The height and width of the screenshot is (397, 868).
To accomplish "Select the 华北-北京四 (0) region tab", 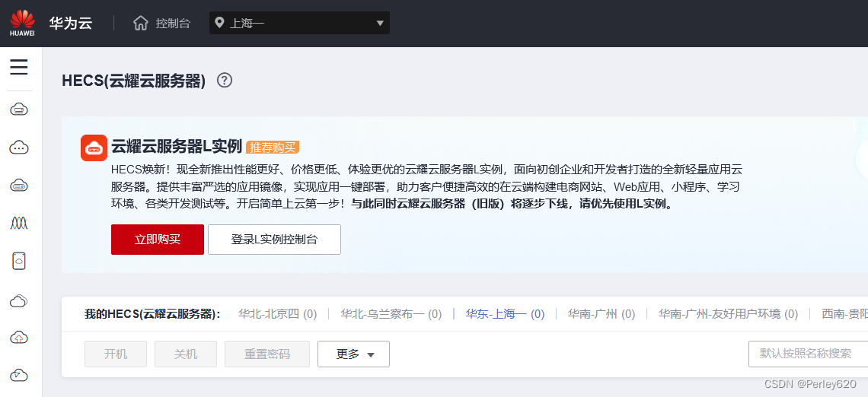I will (277, 314).
